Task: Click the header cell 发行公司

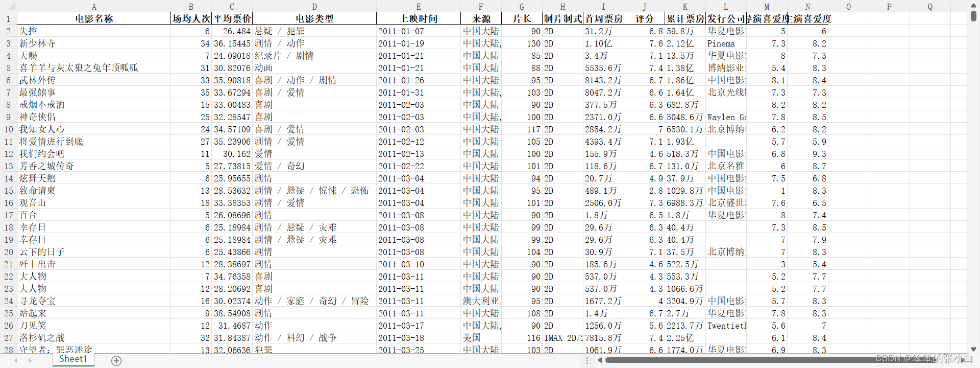Action: 726,19
